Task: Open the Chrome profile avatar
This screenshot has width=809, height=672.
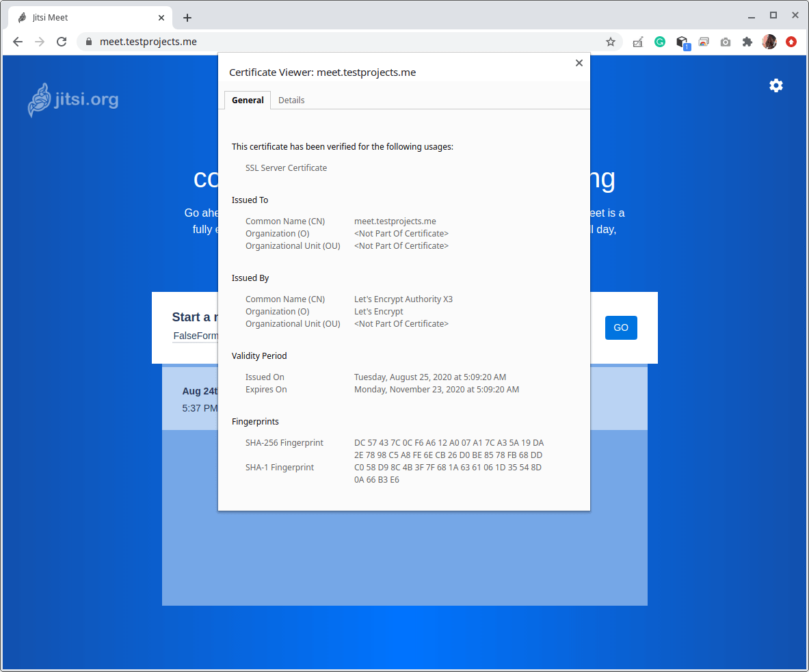Action: pos(769,42)
